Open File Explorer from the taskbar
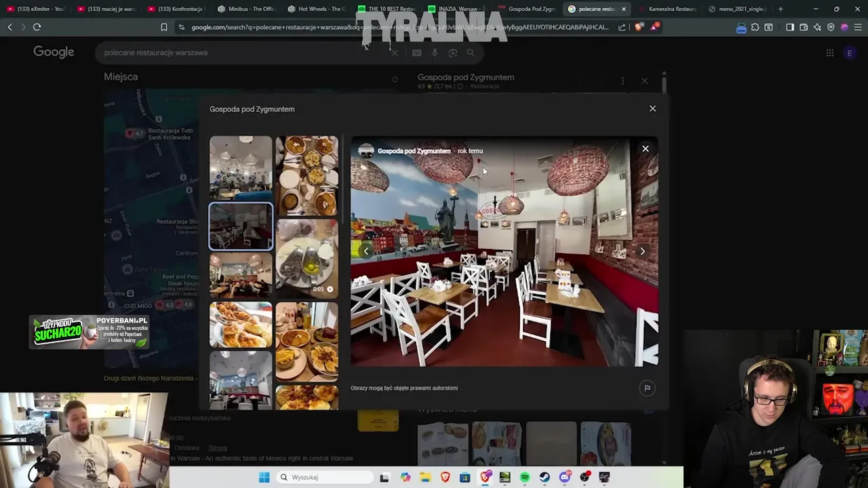 (x=425, y=477)
